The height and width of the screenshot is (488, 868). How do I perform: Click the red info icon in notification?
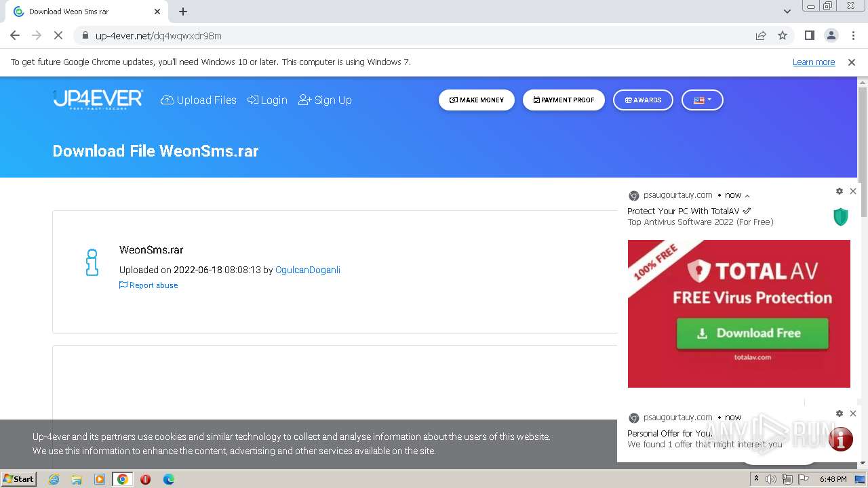coord(841,439)
